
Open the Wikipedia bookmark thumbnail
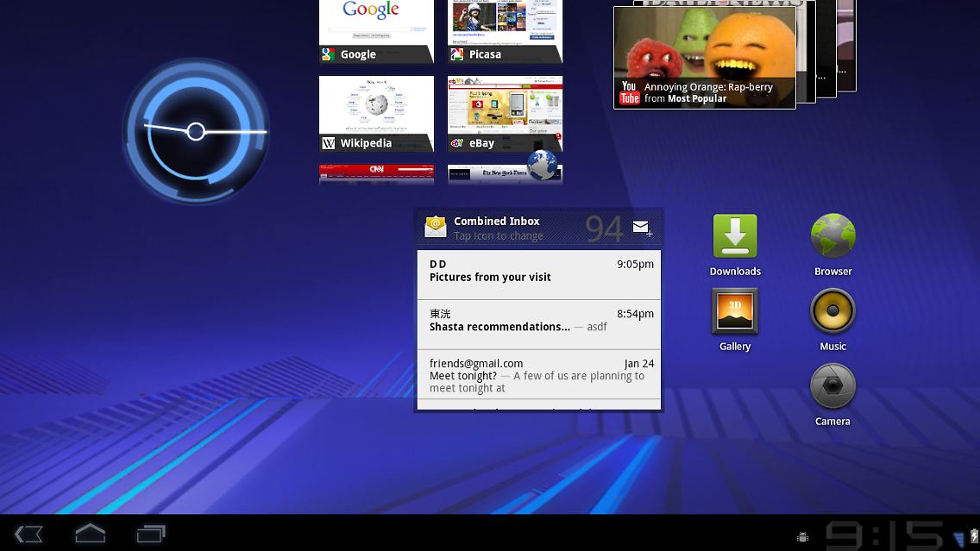[376, 114]
